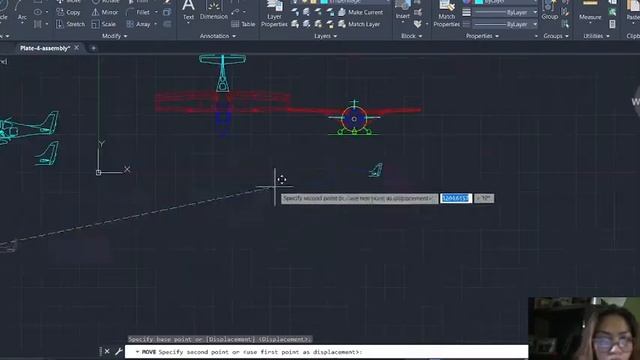The height and width of the screenshot is (360, 640).
Task: Expand the Properties panel
Action: point(482,36)
